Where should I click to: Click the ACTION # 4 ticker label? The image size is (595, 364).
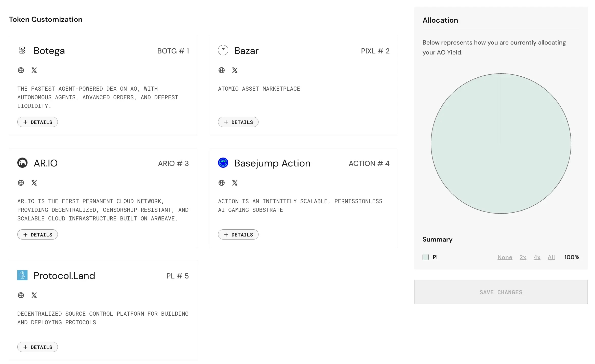[x=369, y=163]
